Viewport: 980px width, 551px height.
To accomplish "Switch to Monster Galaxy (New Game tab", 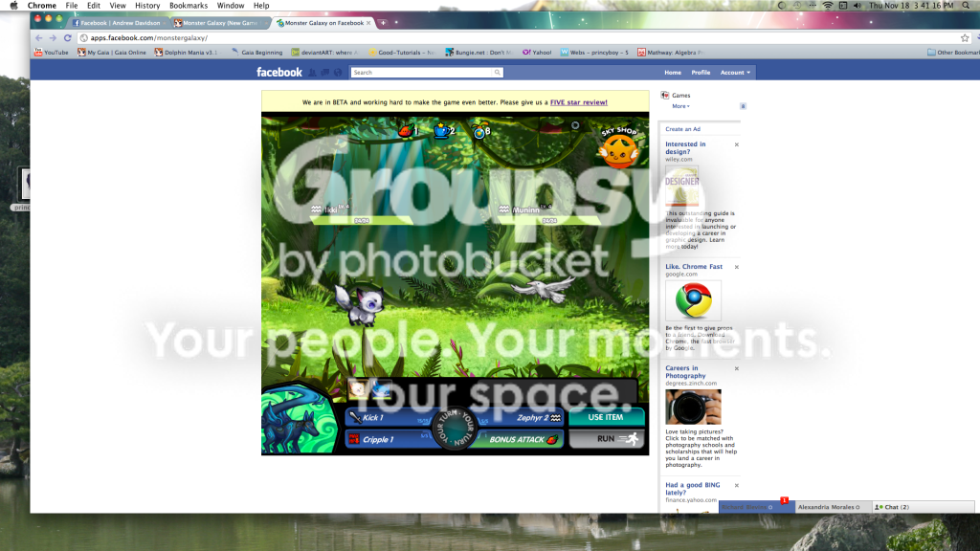I will click(x=219, y=23).
